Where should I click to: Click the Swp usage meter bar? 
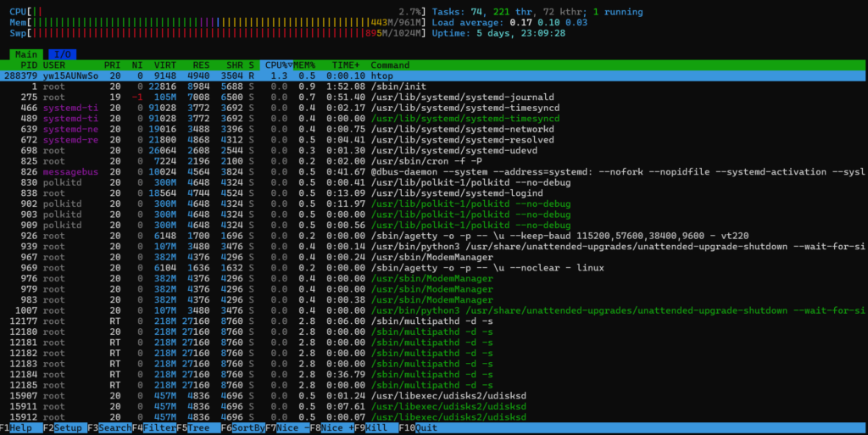click(218, 33)
